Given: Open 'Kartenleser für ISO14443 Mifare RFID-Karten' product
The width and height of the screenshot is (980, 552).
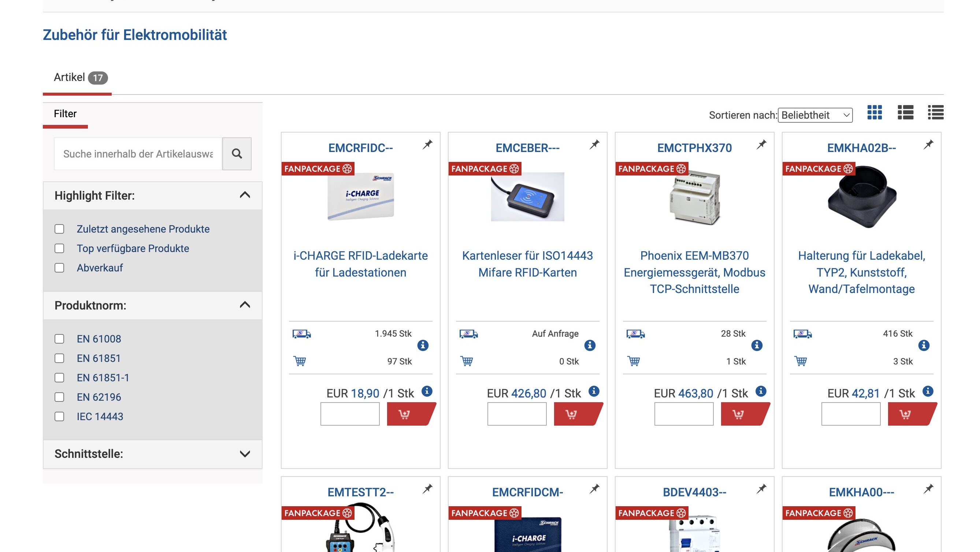Looking at the screenshot, I should [527, 264].
